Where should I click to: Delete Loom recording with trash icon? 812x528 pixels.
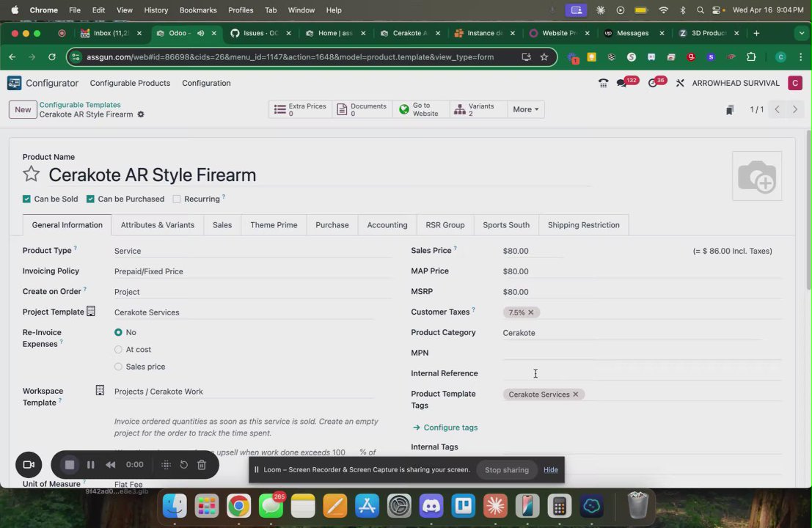tap(202, 465)
